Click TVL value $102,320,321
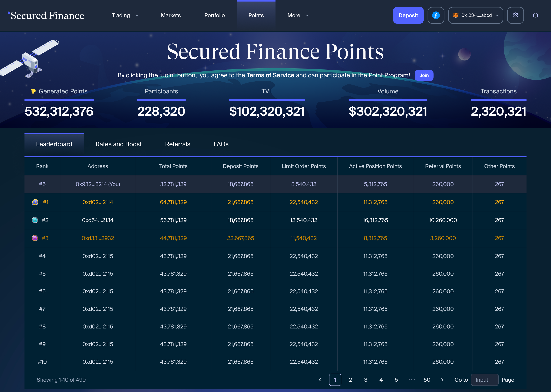551x392 pixels. tap(267, 111)
